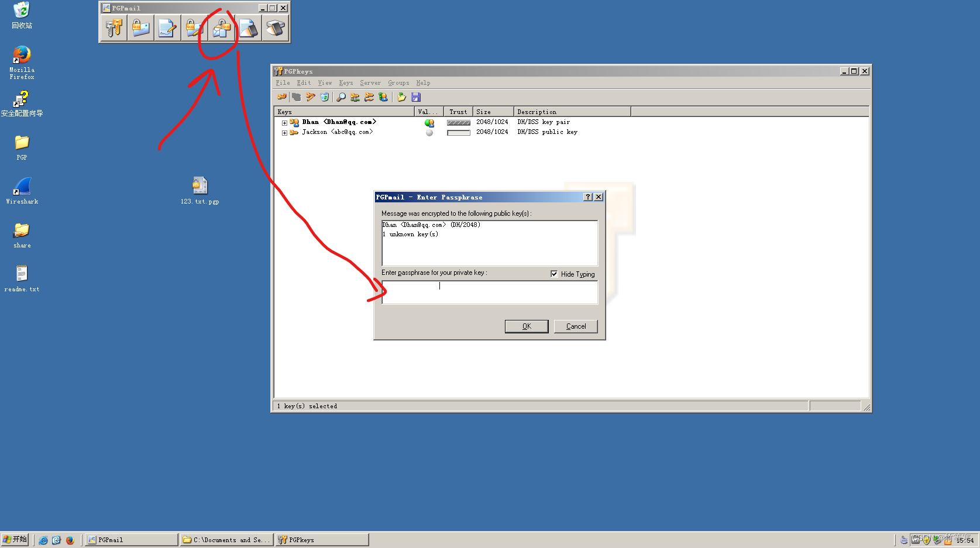Click the Revoke key icon in PGPkeys toolbar
This screenshot has width=980, height=548.
point(297,97)
